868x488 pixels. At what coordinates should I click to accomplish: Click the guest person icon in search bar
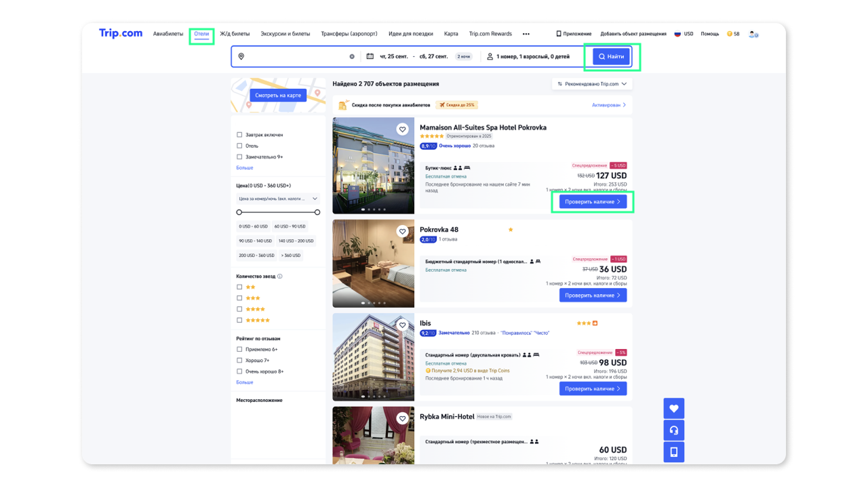tap(490, 56)
